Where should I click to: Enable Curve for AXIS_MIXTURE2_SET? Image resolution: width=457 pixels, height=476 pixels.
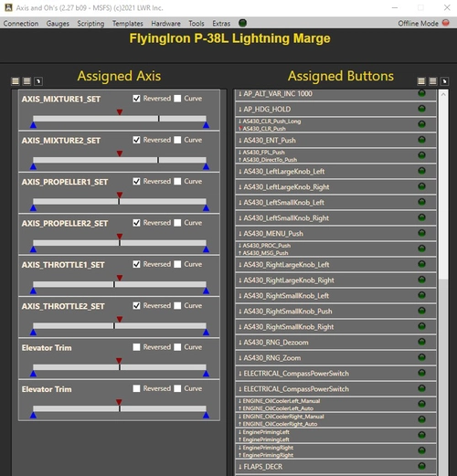[x=177, y=140]
